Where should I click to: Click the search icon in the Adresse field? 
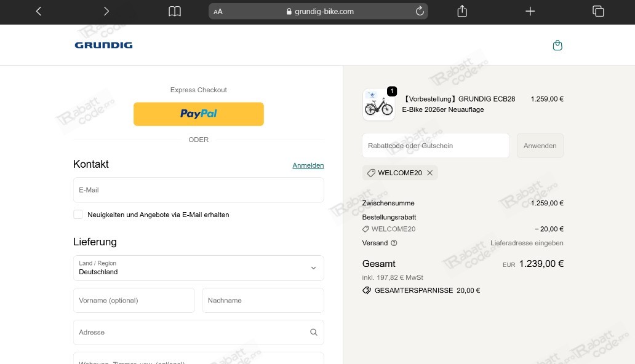pos(313,332)
